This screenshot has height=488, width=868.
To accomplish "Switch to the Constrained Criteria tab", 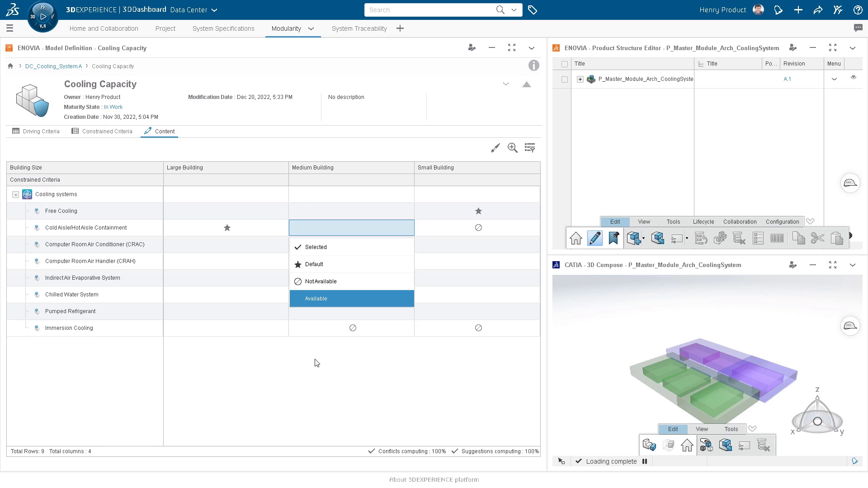I will pyautogui.click(x=102, y=131).
